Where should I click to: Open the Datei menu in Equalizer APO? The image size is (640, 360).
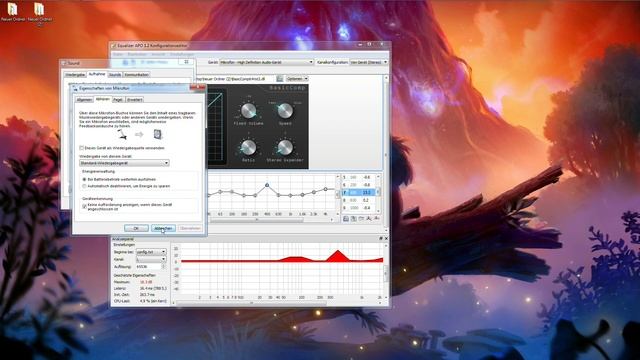tap(118, 54)
